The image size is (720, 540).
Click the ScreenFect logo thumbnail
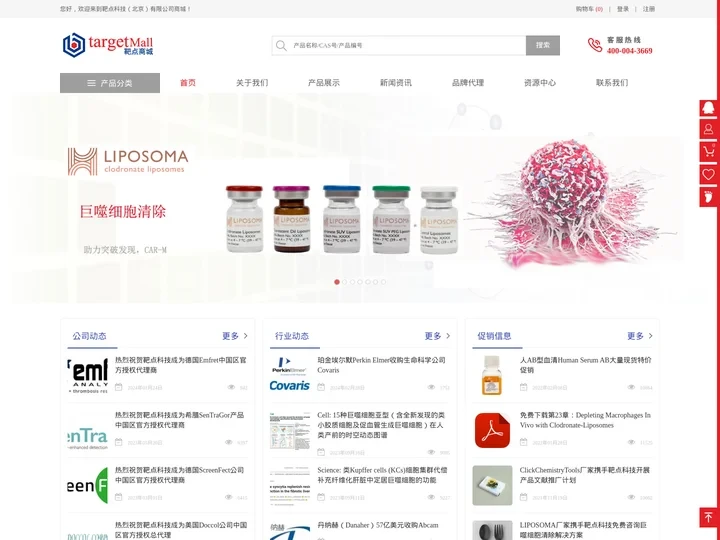[88, 485]
